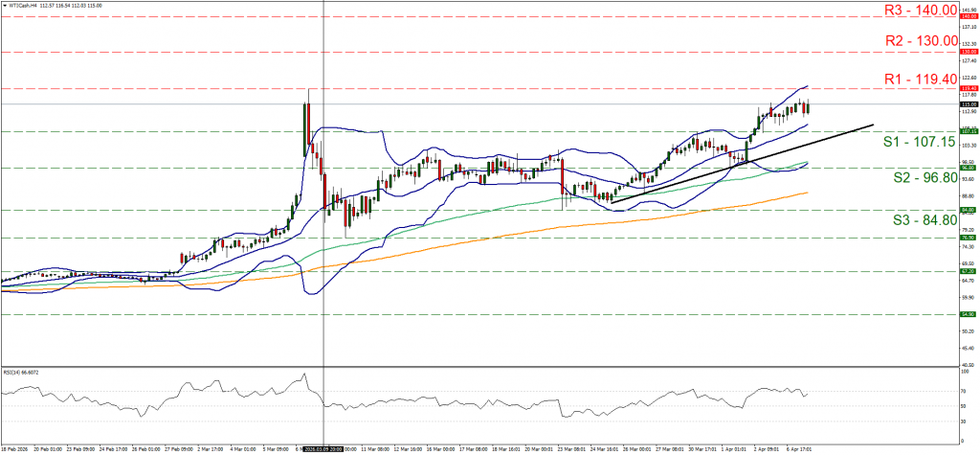Click the red 140.00 price tag on axis

click(x=969, y=17)
